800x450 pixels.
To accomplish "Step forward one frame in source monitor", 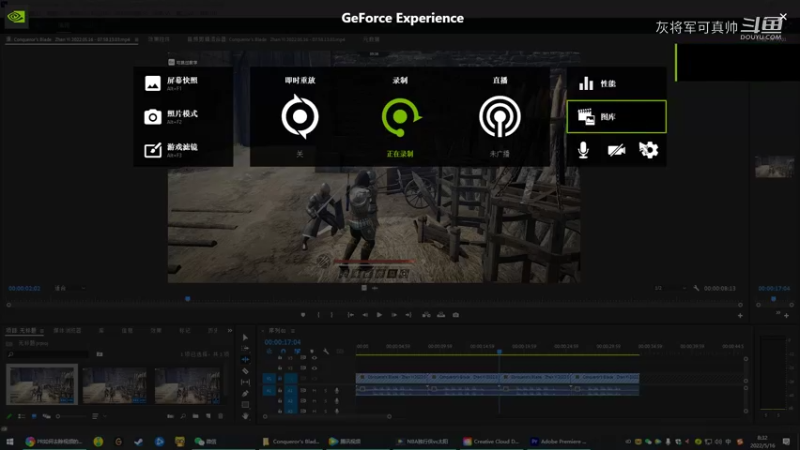I will 394,315.
